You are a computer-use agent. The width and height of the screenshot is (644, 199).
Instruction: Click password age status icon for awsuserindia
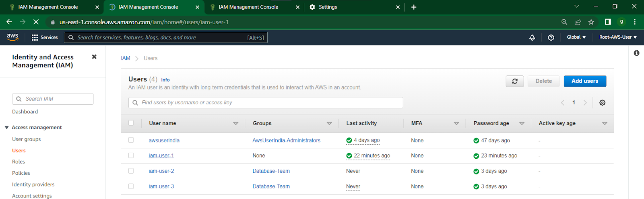tap(476, 141)
